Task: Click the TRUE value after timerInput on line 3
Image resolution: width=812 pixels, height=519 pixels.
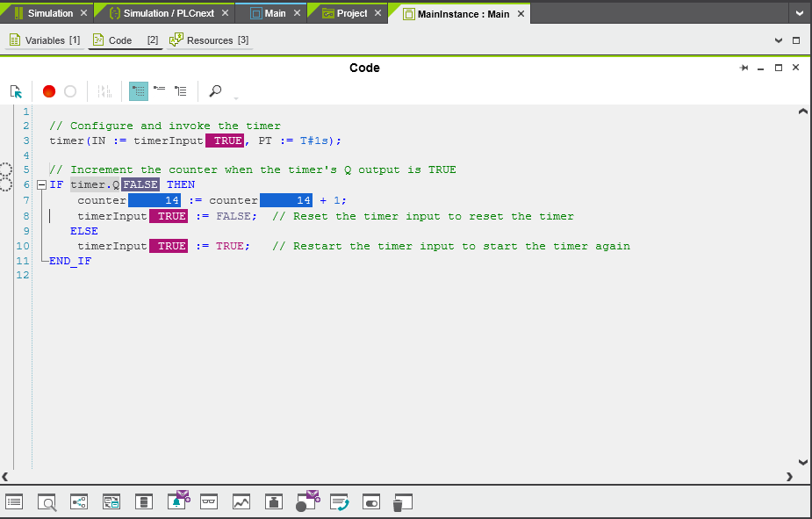Action: 225,141
